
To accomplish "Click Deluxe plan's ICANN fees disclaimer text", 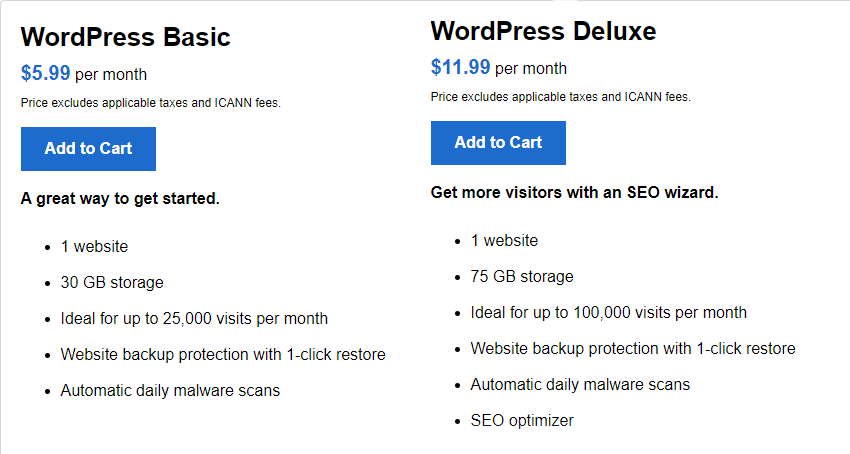I will [561, 97].
